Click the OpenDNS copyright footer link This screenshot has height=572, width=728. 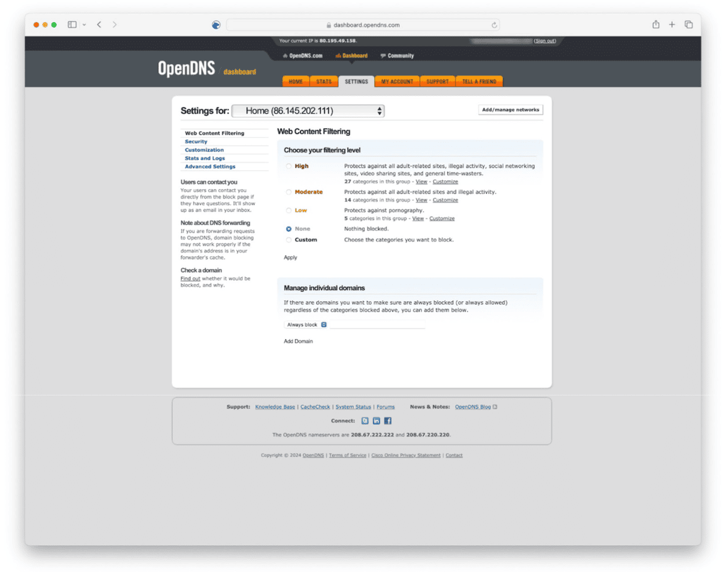coord(313,455)
